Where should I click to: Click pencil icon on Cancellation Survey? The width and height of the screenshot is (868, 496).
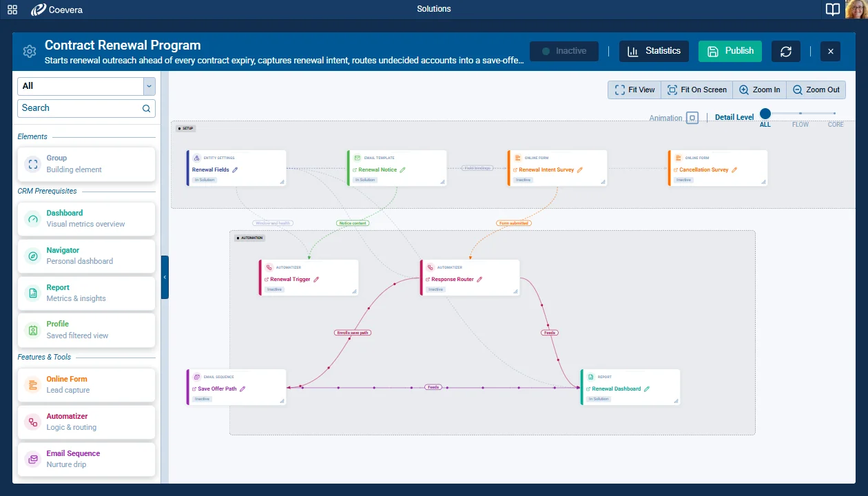click(x=734, y=169)
